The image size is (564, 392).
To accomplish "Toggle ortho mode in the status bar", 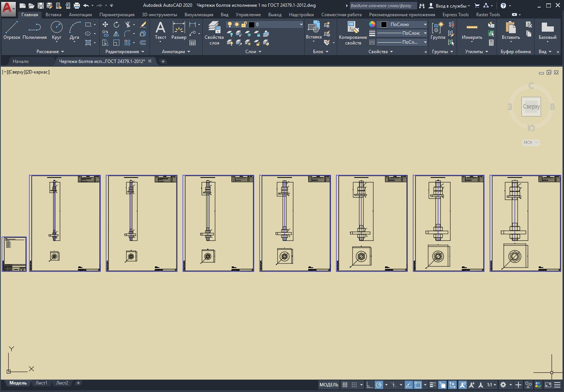I will click(x=370, y=385).
